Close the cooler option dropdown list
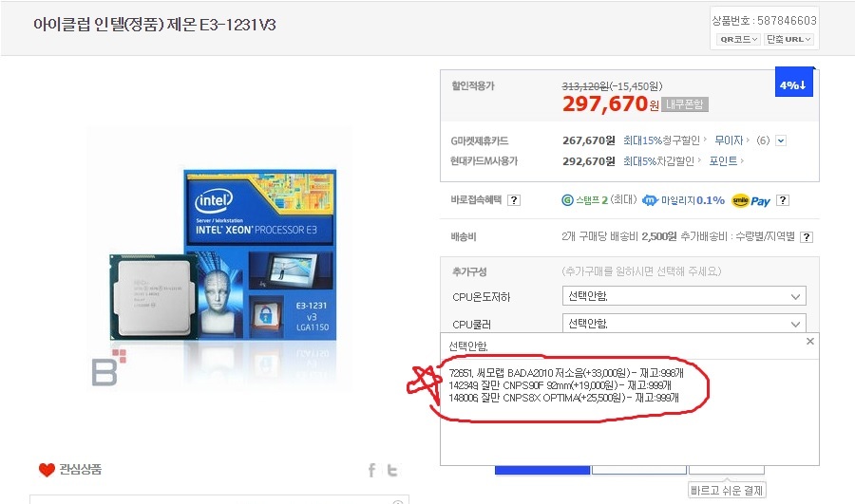This screenshot has height=504, width=855. (809, 341)
